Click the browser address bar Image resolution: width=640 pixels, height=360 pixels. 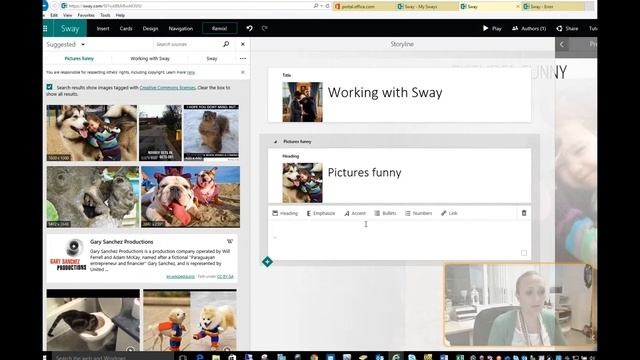coord(186,6)
